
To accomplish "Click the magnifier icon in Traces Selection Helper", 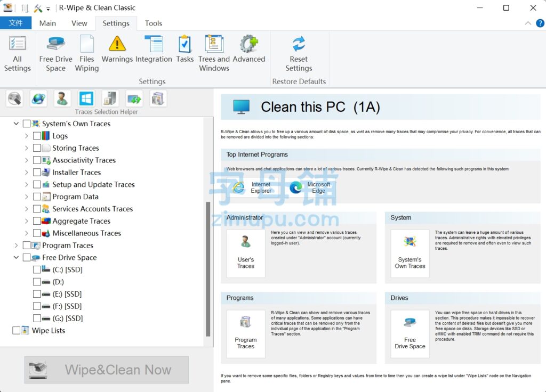I will (x=14, y=99).
